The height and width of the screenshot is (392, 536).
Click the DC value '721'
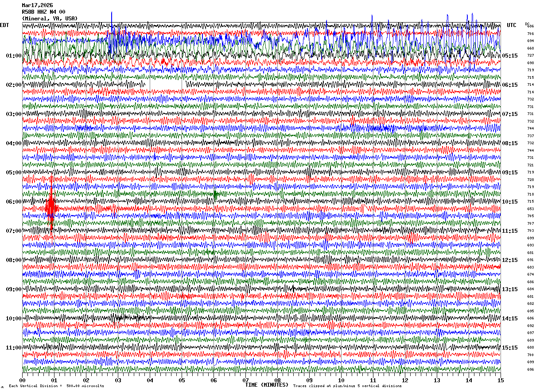(530, 165)
